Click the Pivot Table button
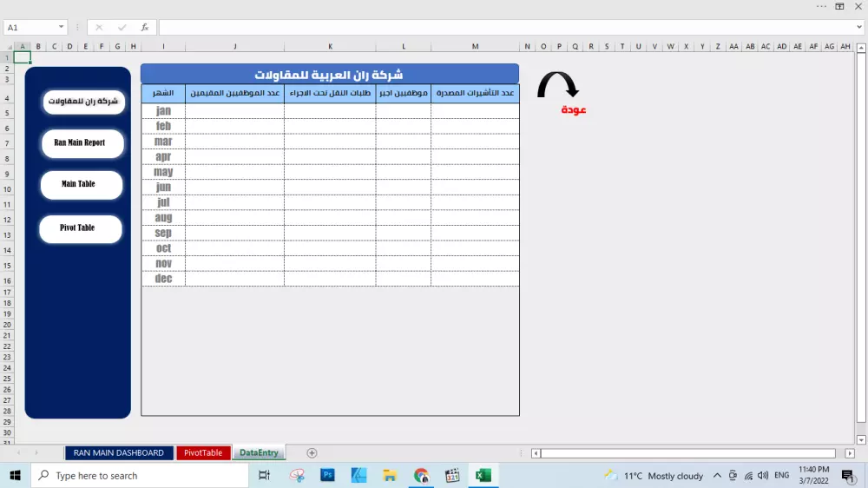This screenshot has height=488, width=868. 80,228
